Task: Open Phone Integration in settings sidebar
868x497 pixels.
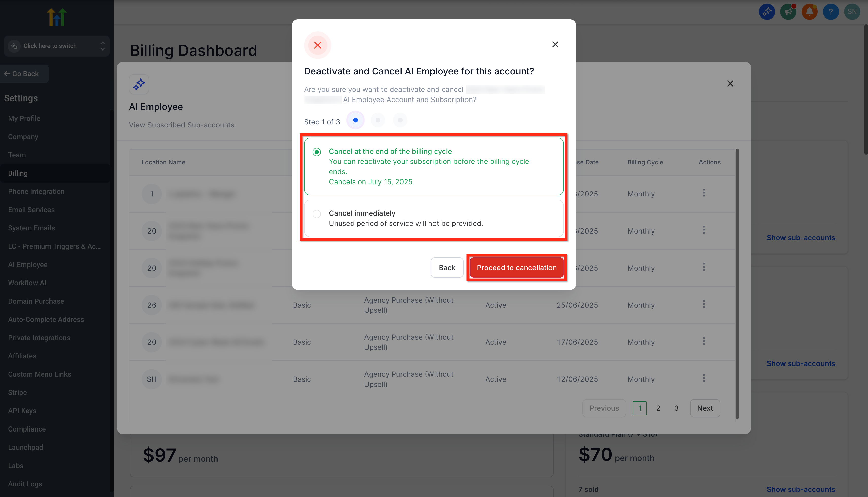Action: click(36, 191)
